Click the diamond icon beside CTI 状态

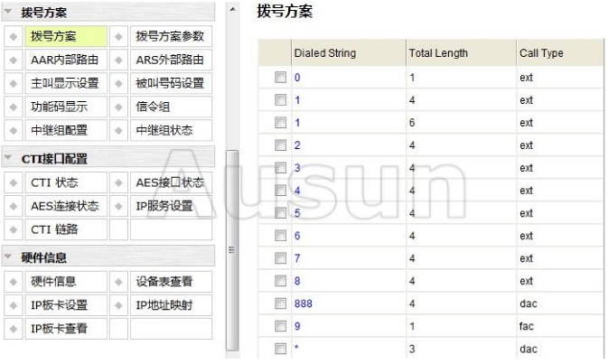pyautogui.click(x=14, y=183)
